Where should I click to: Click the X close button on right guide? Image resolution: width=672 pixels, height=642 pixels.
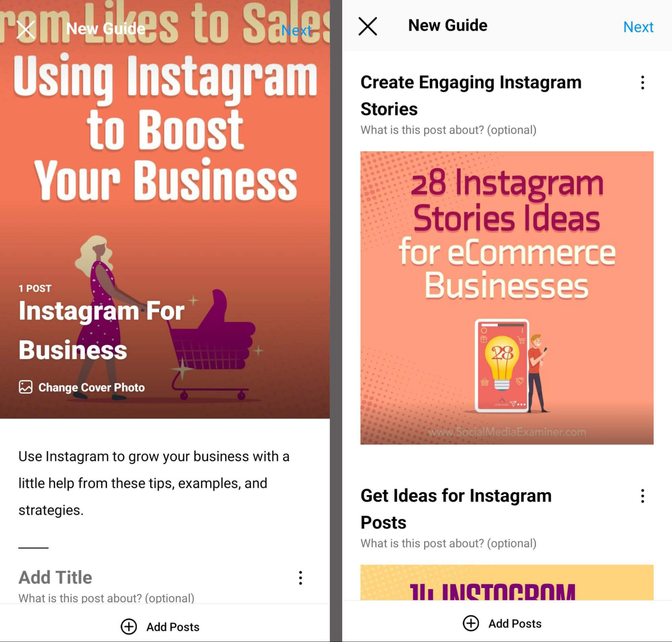(368, 26)
